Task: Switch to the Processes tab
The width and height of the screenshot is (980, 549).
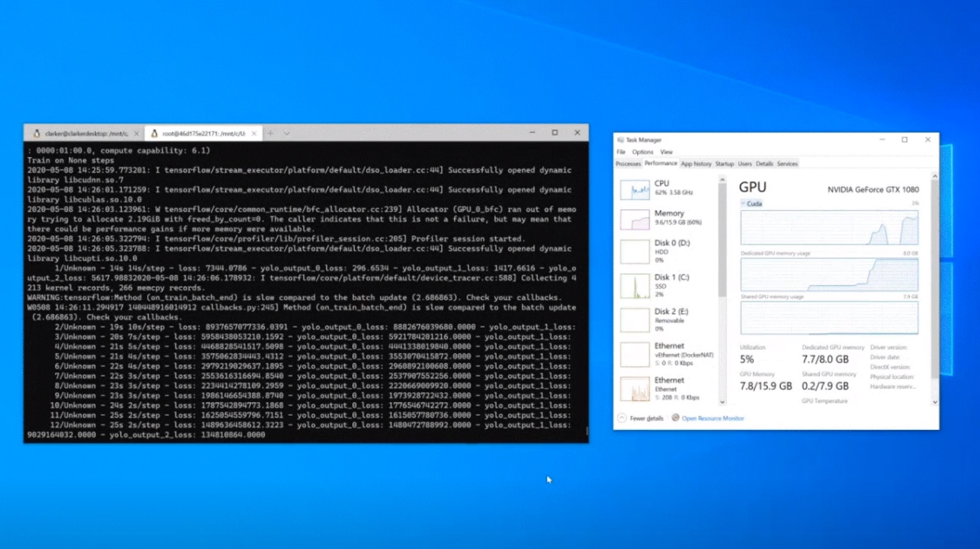Action: click(628, 164)
